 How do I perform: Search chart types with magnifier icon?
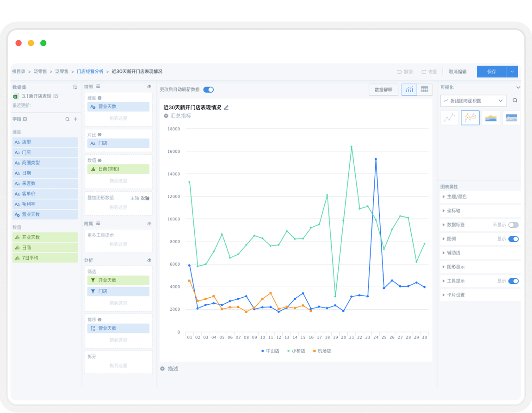515,100
